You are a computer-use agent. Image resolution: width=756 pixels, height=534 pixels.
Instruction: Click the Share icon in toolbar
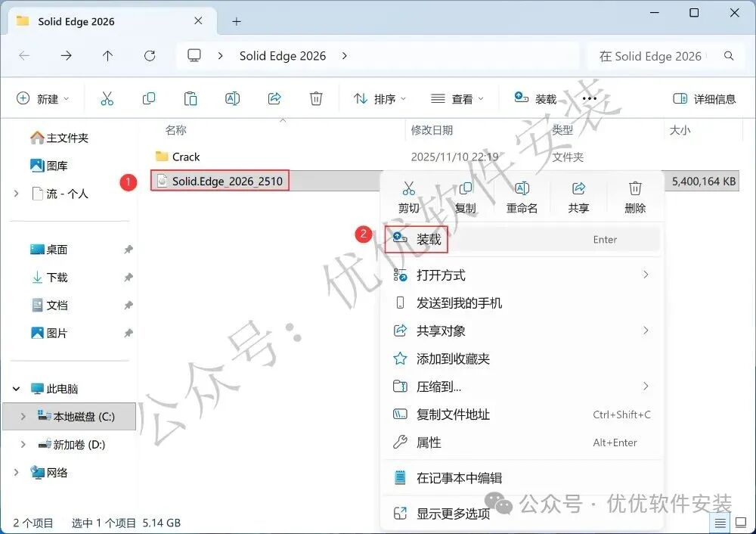tap(274, 99)
